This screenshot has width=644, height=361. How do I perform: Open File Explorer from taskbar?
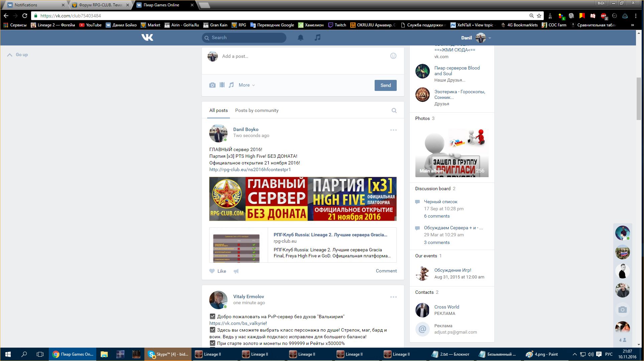[x=104, y=354]
